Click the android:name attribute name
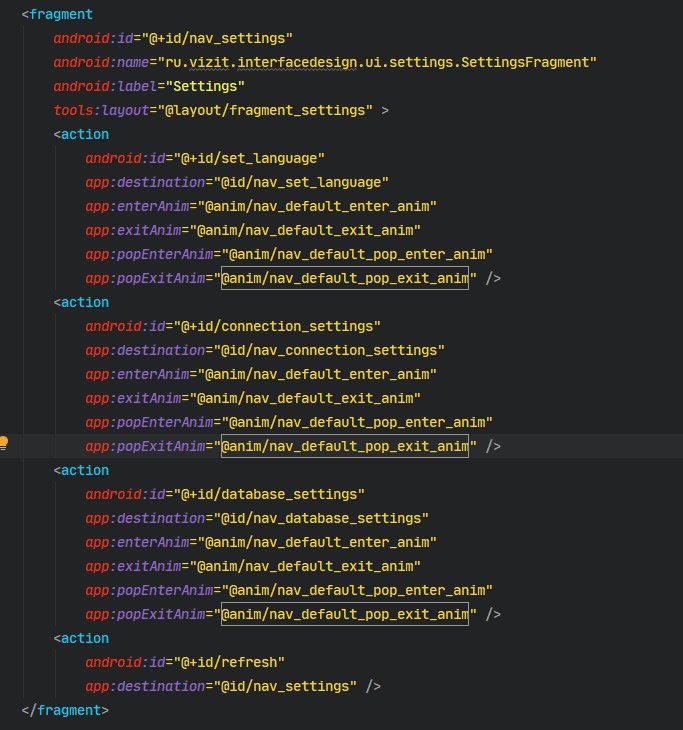The image size is (683, 730). pos(101,62)
